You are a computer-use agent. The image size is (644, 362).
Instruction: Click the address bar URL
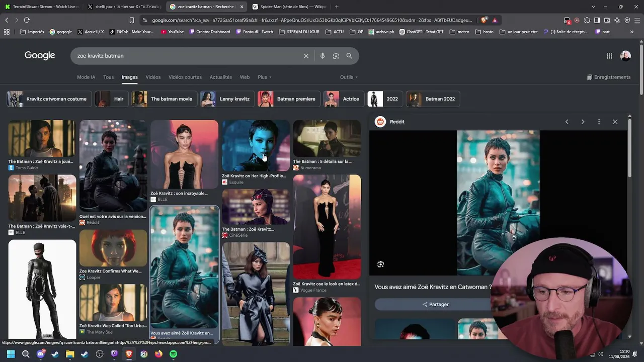[x=312, y=20]
